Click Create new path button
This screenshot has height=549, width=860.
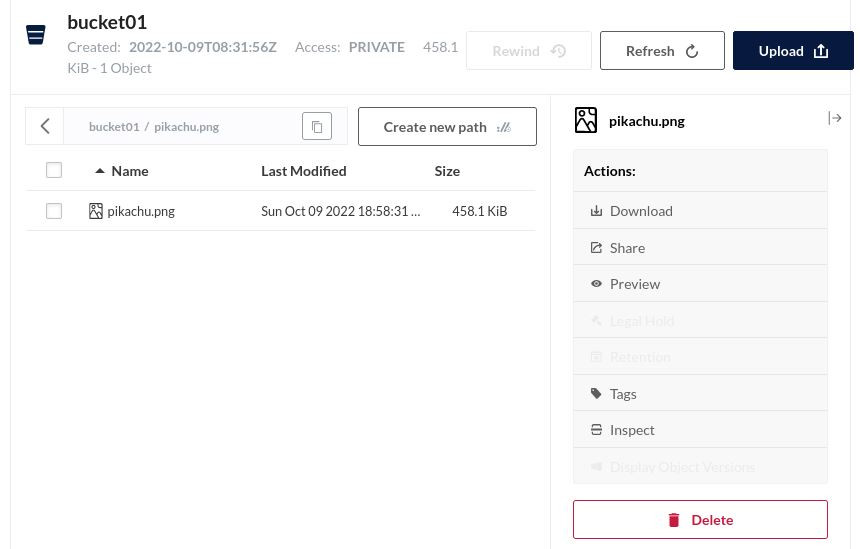click(447, 127)
